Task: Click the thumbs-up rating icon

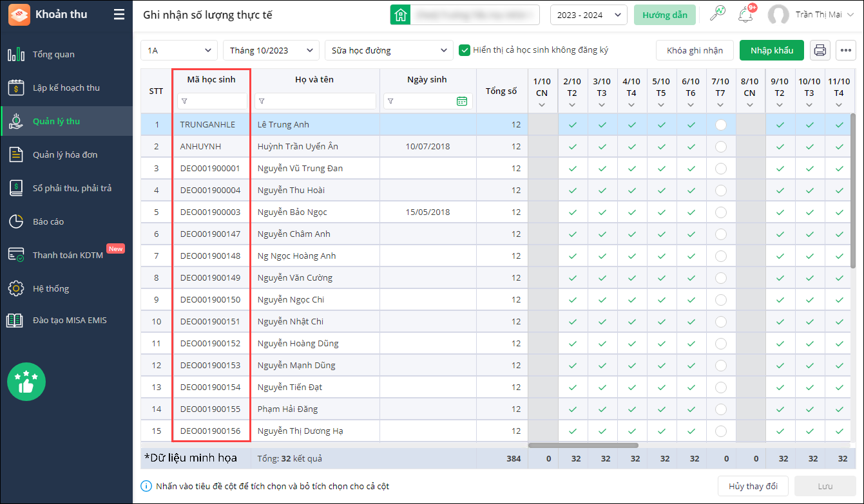Action: 26,382
